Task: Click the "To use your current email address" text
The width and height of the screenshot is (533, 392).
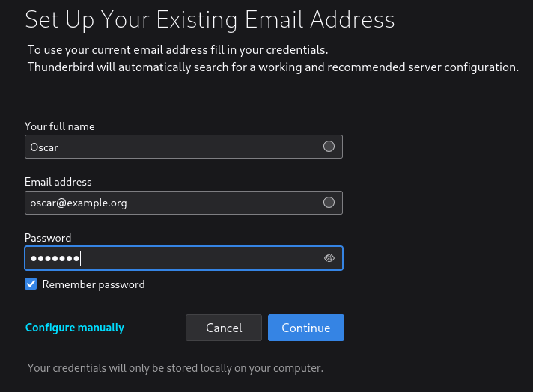Action: (178, 51)
